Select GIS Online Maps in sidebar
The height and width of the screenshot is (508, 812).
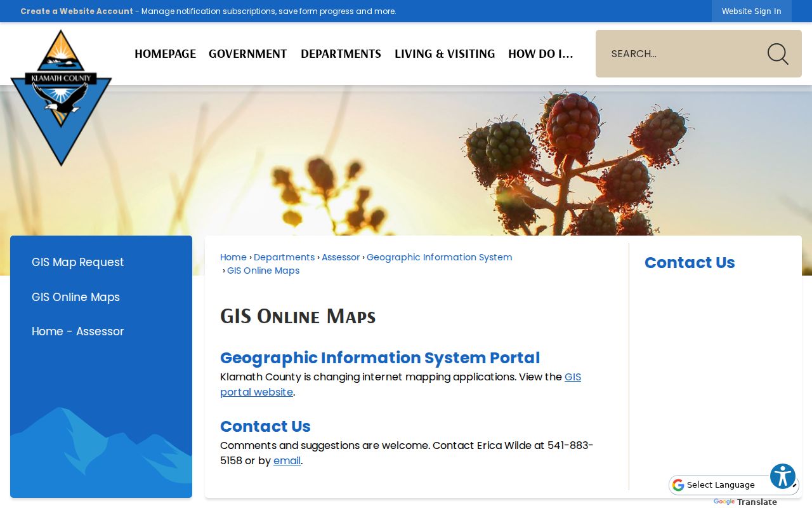coord(75,297)
